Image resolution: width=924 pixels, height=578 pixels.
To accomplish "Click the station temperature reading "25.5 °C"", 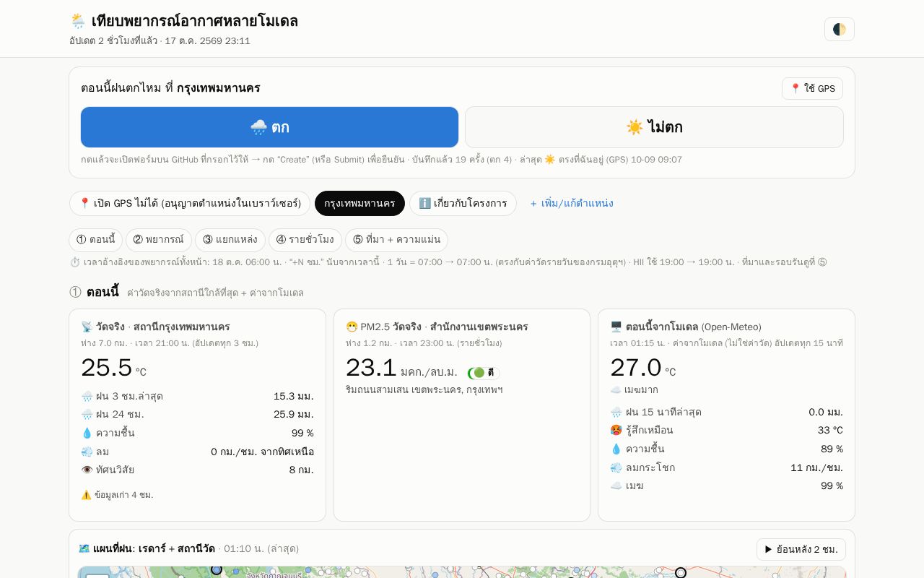I will tap(113, 368).
